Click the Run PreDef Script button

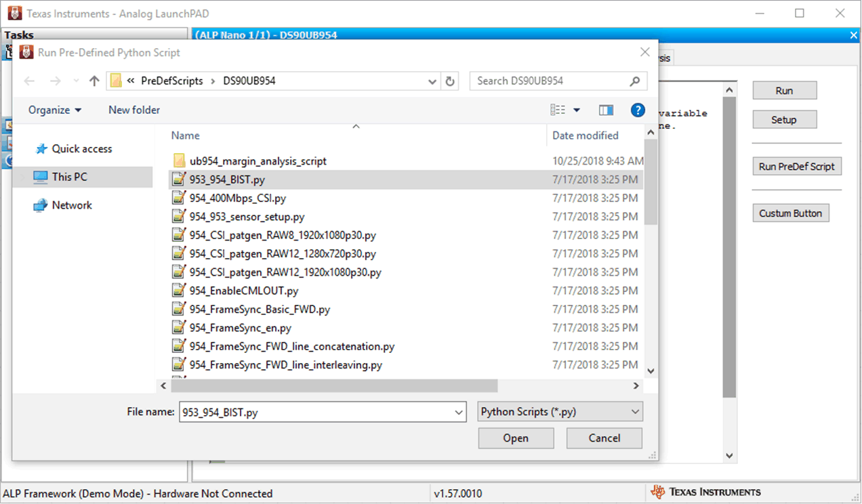tap(796, 166)
